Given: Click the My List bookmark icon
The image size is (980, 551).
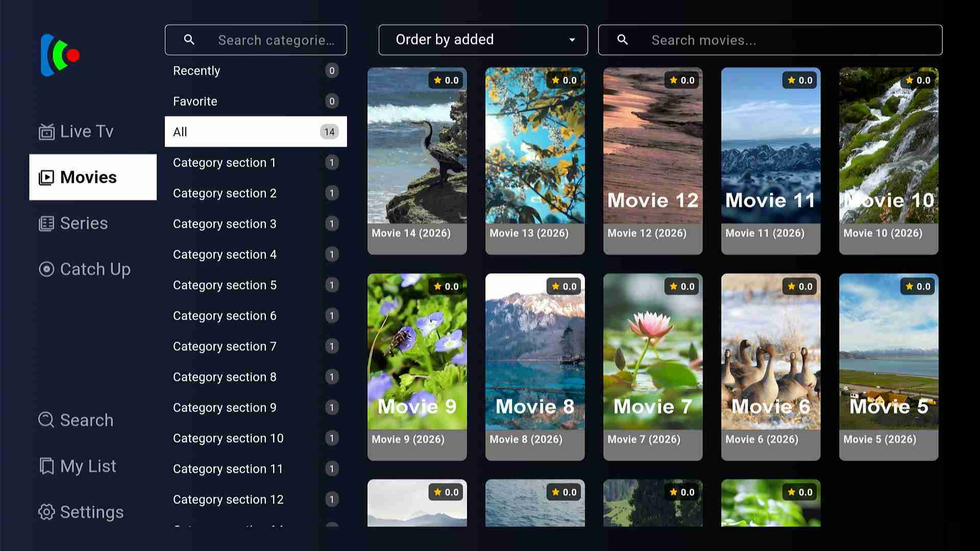Looking at the screenshot, I should pos(46,466).
